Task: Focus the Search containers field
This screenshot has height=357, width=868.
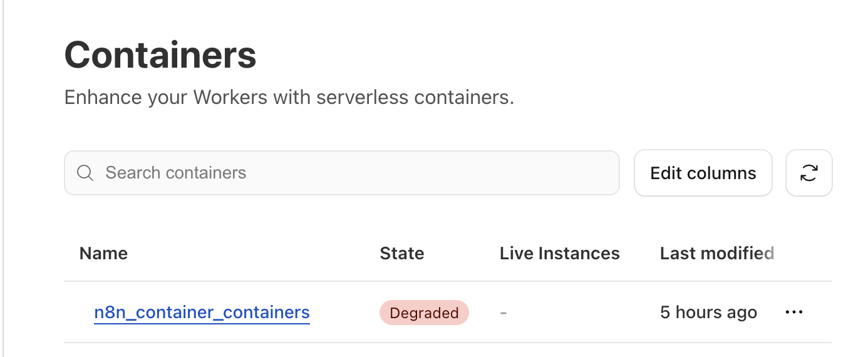Action: 351,173
